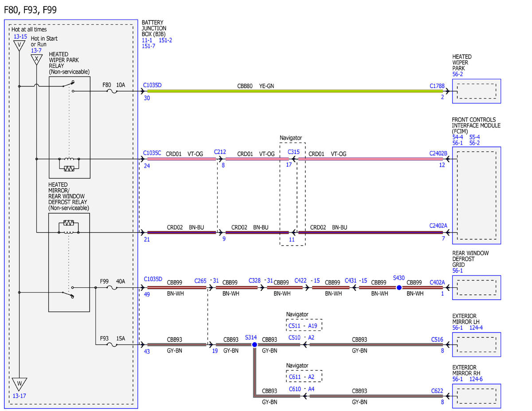Open connector C212 link
Image resolution: width=532 pixels, height=411 pixels.
click(x=220, y=152)
